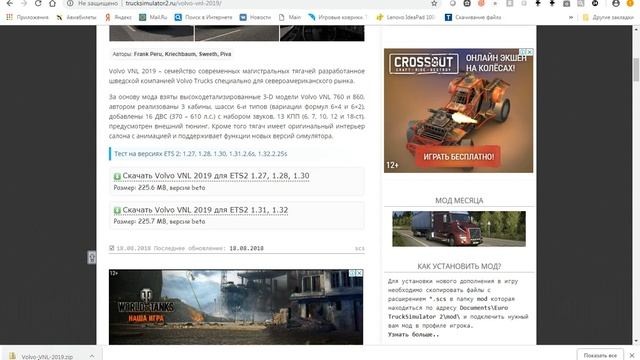
Task: Download Volvo VNL 2019 for ETS2 1.31, 1.32
Action: (x=205, y=210)
